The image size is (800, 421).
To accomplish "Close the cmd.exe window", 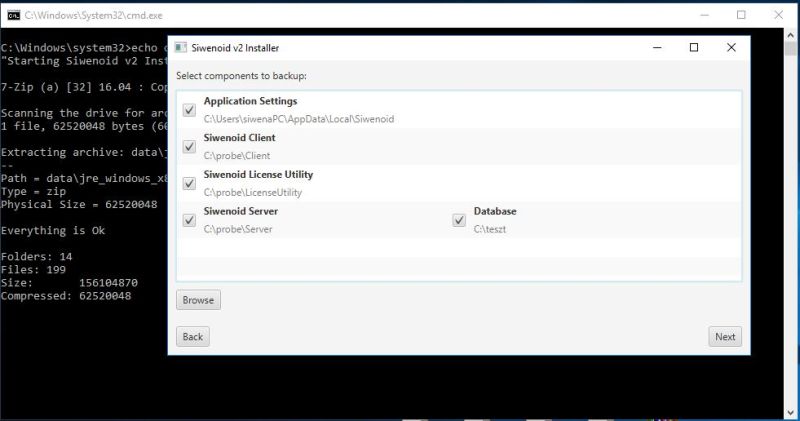I will [x=779, y=15].
